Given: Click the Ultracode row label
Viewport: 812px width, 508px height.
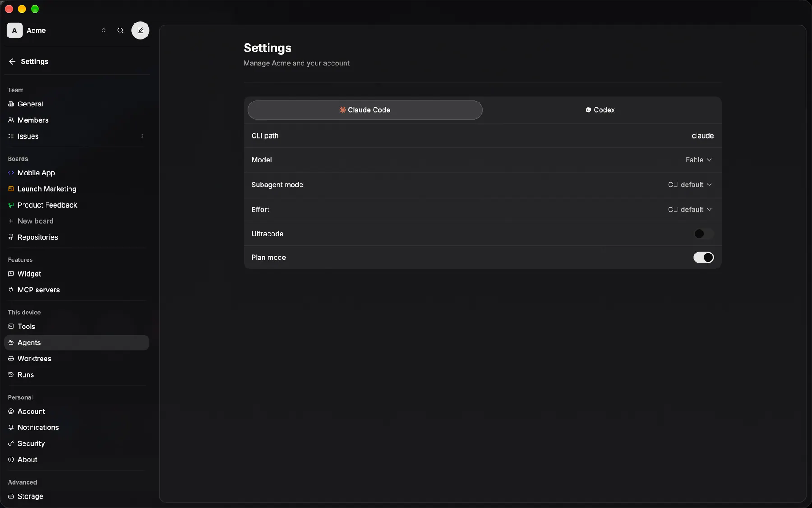Looking at the screenshot, I should 268,234.
